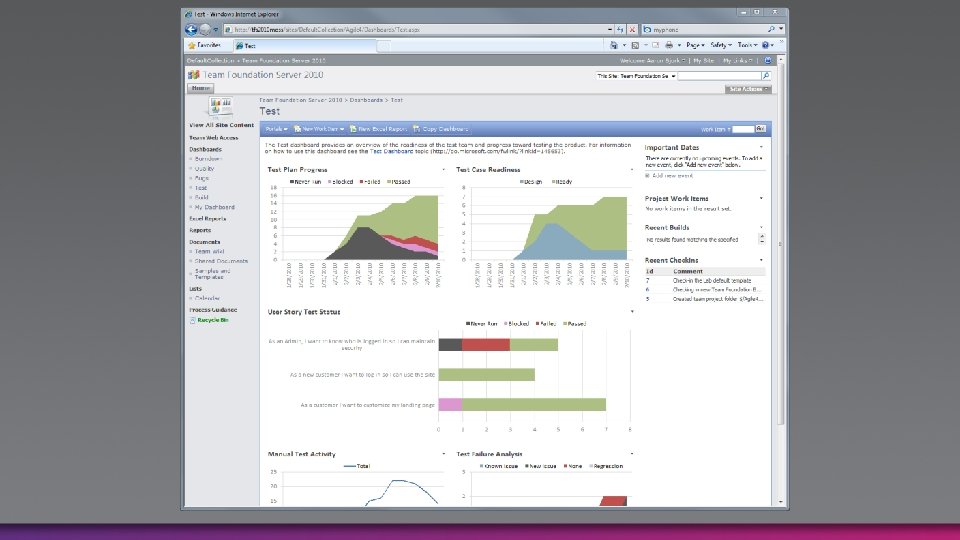Open the Build dashboard link
The width and height of the screenshot is (960, 540).
(201, 198)
